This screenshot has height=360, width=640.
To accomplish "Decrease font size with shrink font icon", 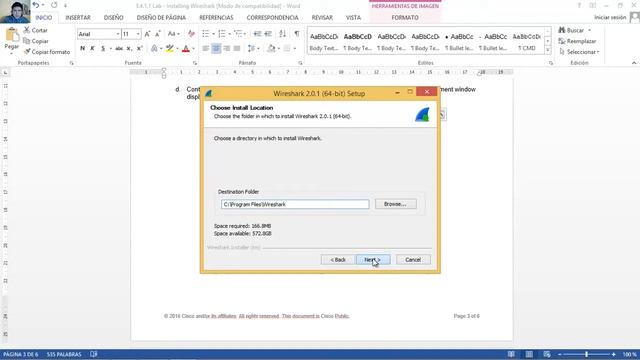I will [x=158, y=34].
